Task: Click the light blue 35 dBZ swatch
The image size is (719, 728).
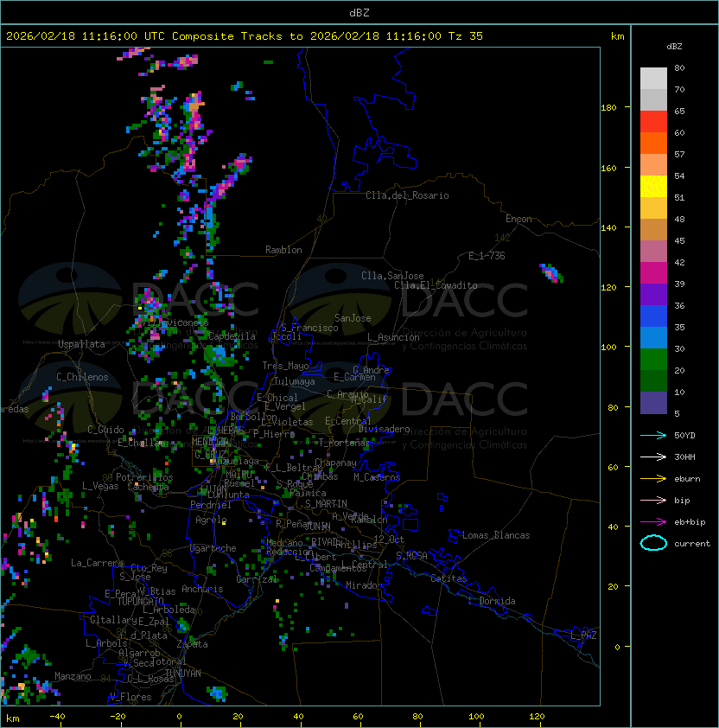Action: (x=653, y=337)
